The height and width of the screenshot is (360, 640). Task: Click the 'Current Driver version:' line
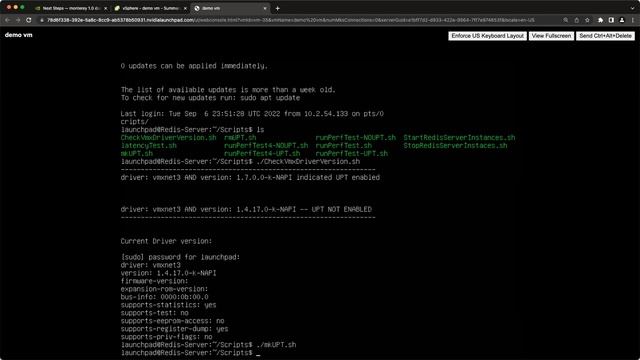(x=166, y=241)
